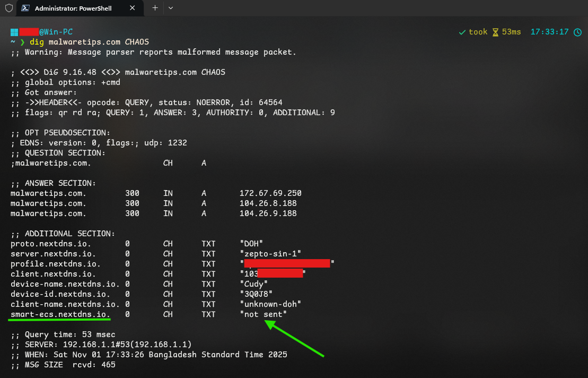Open the new tab profile dropdown
This screenshot has height=378, width=588.
pos(171,8)
